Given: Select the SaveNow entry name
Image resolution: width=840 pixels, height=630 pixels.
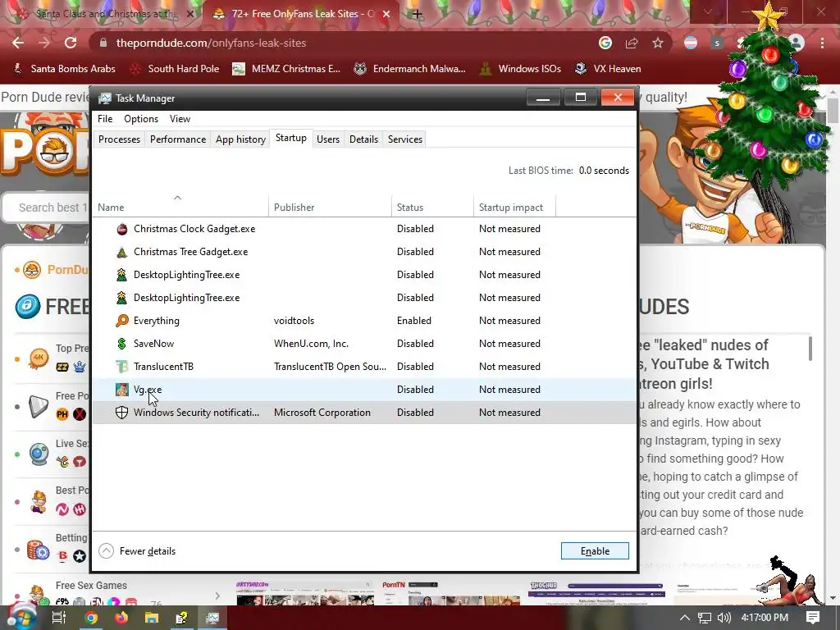Looking at the screenshot, I should click(x=153, y=344).
